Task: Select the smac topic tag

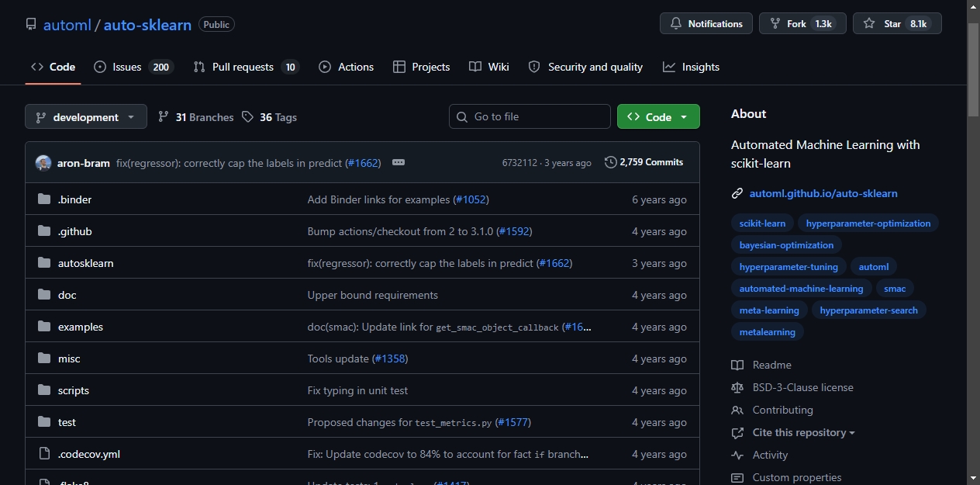Action: click(895, 289)
